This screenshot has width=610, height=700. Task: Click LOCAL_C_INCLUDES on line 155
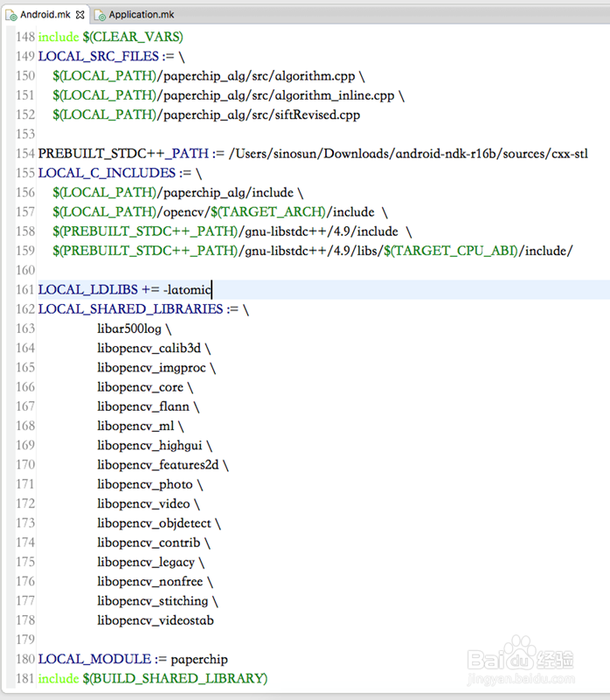[107, 173]
